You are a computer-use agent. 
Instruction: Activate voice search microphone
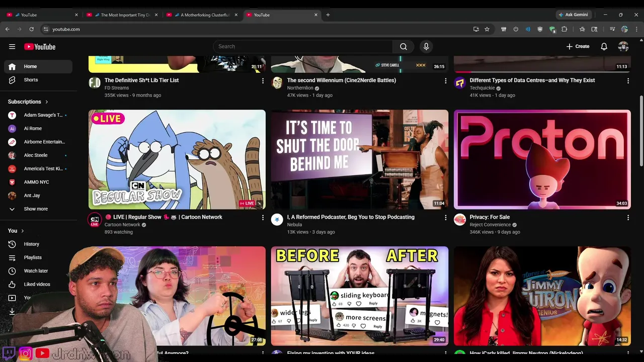point(426,46)
